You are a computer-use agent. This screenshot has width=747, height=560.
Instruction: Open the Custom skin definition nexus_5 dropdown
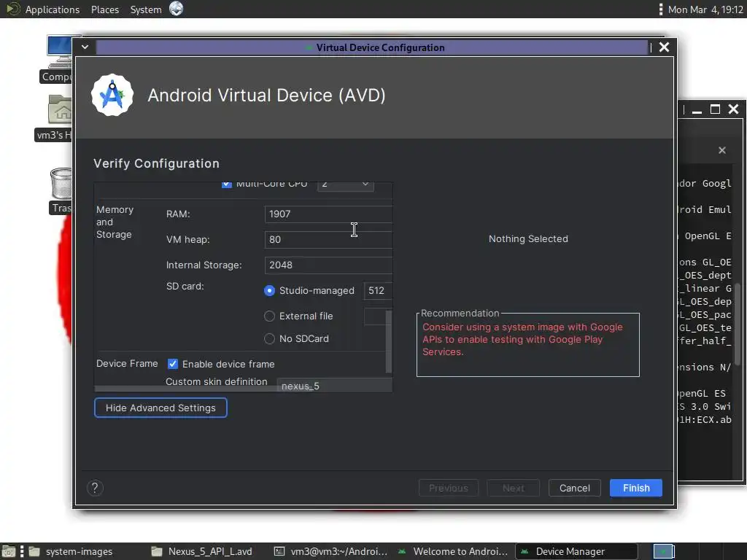pyautogui.click(x=334, y=385)
